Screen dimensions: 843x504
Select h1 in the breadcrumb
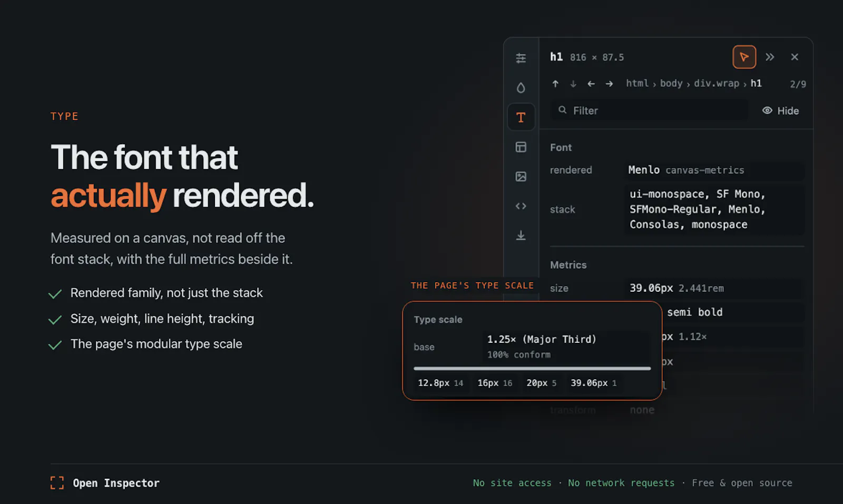(x=756, y=83)
